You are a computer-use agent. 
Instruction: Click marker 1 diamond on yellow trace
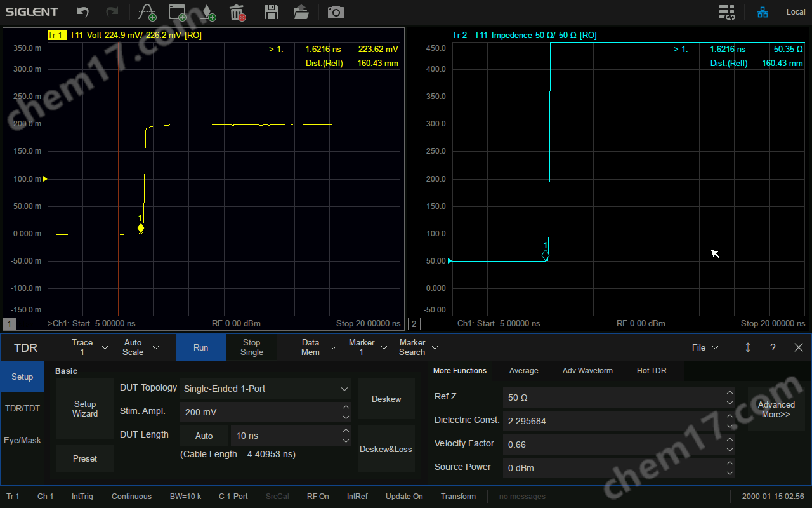[141, 228]
